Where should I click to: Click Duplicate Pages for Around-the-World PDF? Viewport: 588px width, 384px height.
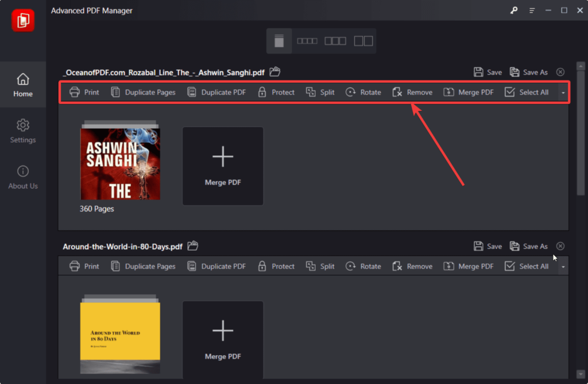(143, 267)
